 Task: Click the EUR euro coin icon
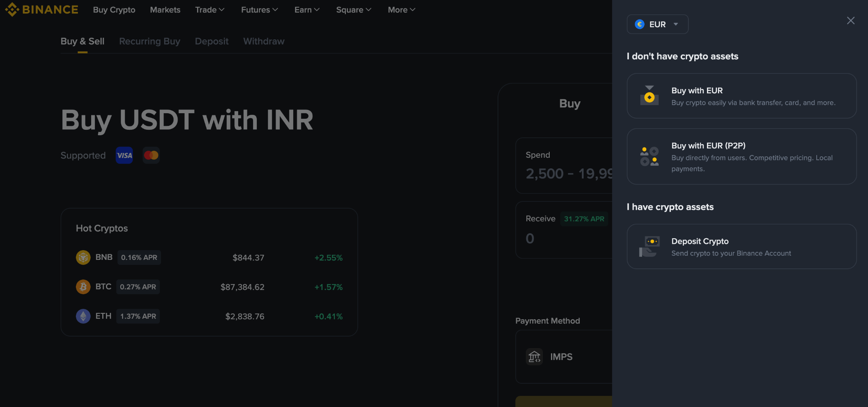[640, 24]
